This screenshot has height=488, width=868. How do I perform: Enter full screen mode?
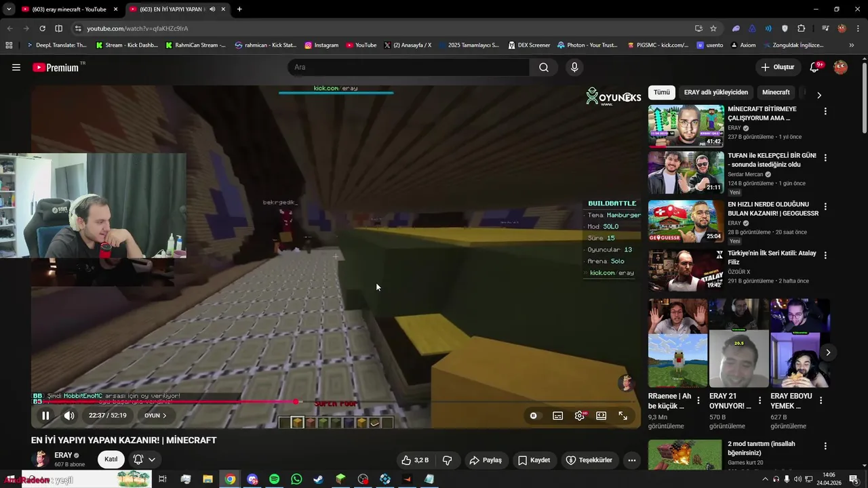623,415
